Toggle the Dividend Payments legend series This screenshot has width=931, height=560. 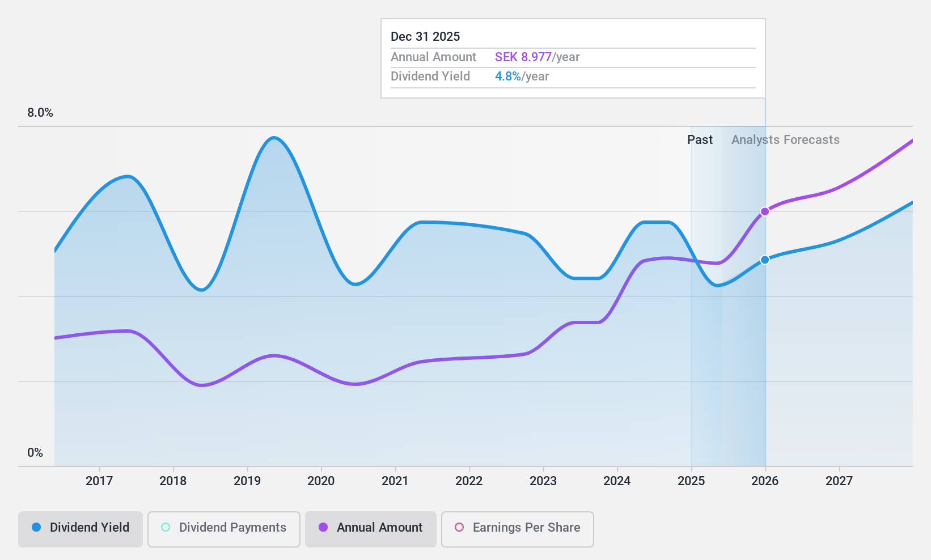224,529
